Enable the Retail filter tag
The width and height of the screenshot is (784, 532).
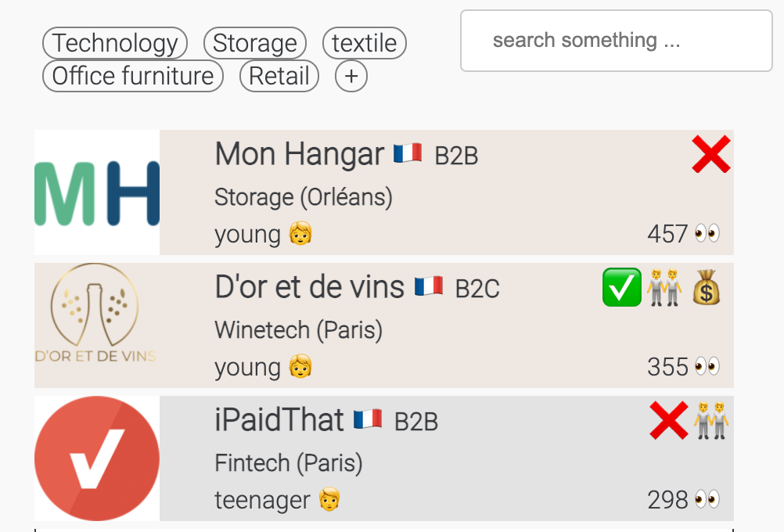click(279, 76)
